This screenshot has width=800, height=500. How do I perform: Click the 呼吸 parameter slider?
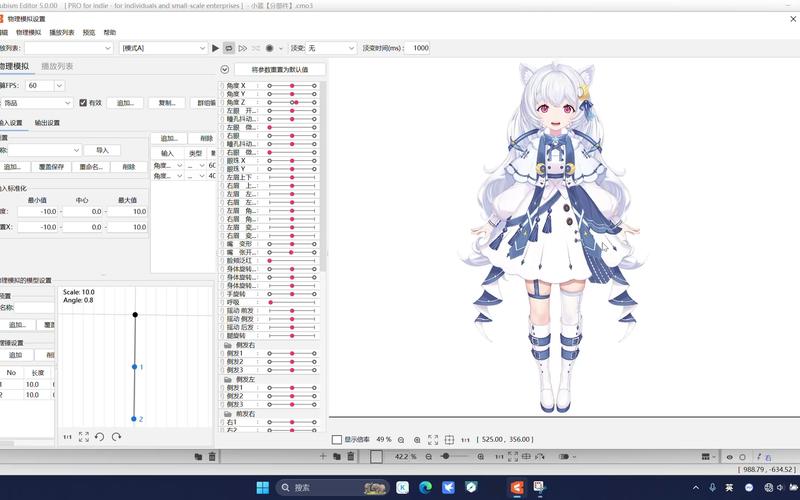pyautogui.click(x=292, y=303)
